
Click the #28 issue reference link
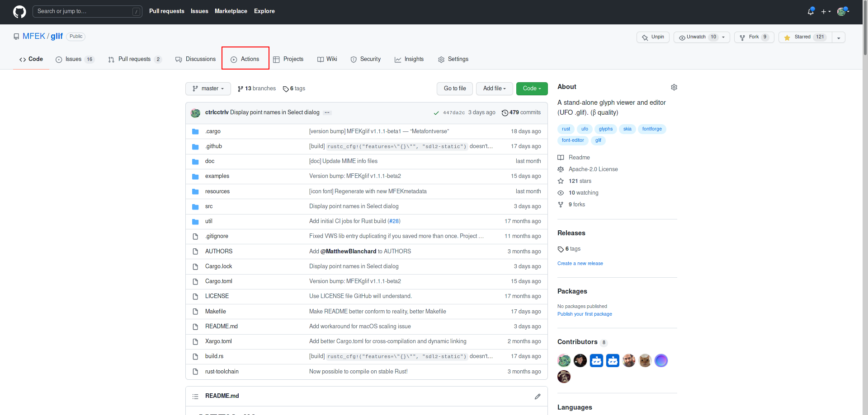(394, 221)
